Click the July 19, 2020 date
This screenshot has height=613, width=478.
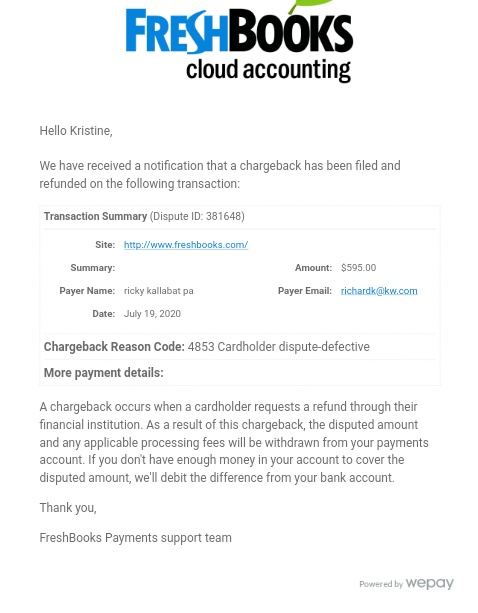152,314
